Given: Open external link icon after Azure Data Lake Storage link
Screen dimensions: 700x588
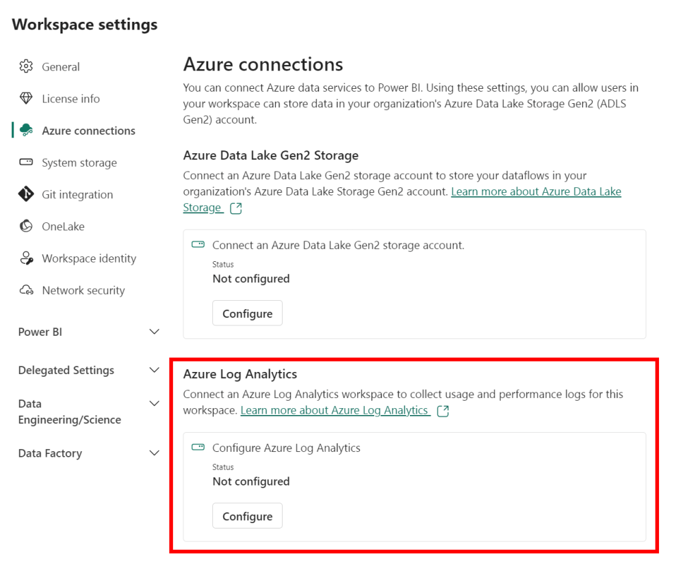Looking at the screenshot, I should [236, 209].
